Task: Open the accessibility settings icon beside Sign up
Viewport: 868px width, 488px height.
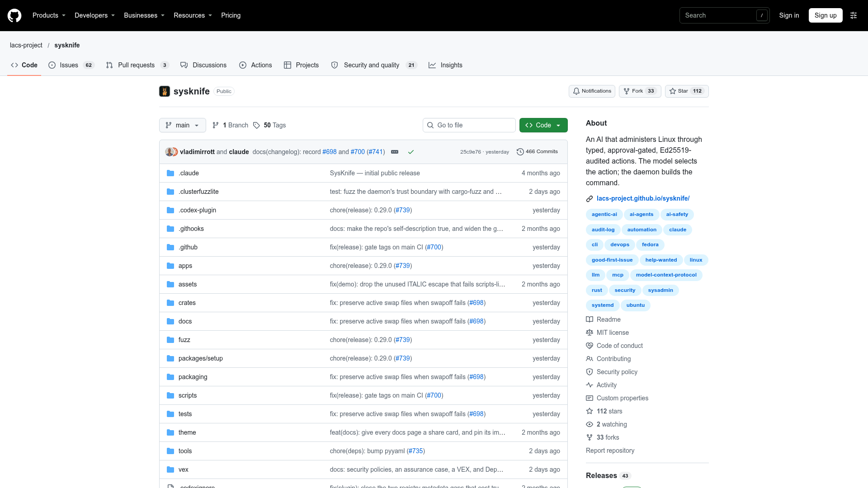Action: click(x=854, y=15)
